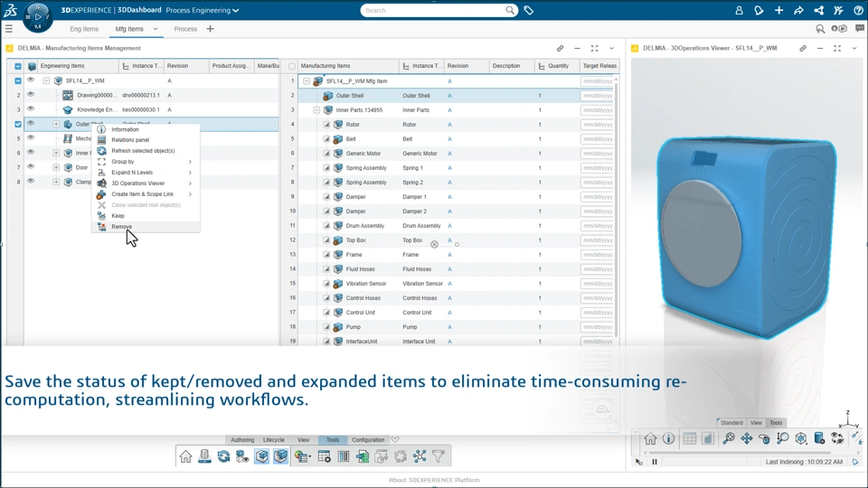Screen dimensions: 868x488
Task: Toggle visibility eye for SFL14__P_WM row
Action: 31,80
